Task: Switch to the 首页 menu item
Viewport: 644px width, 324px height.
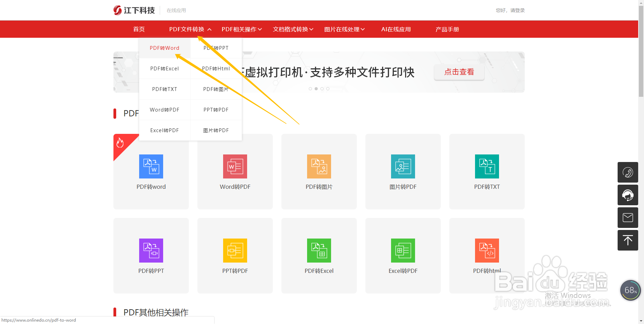Action: tap(139, 29)
